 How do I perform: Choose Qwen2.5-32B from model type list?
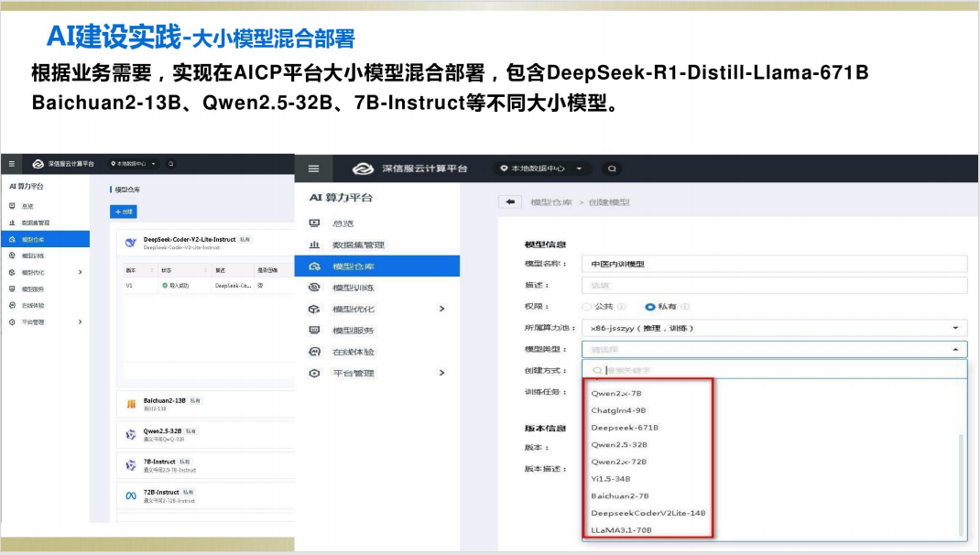click(x=619, y=445)
